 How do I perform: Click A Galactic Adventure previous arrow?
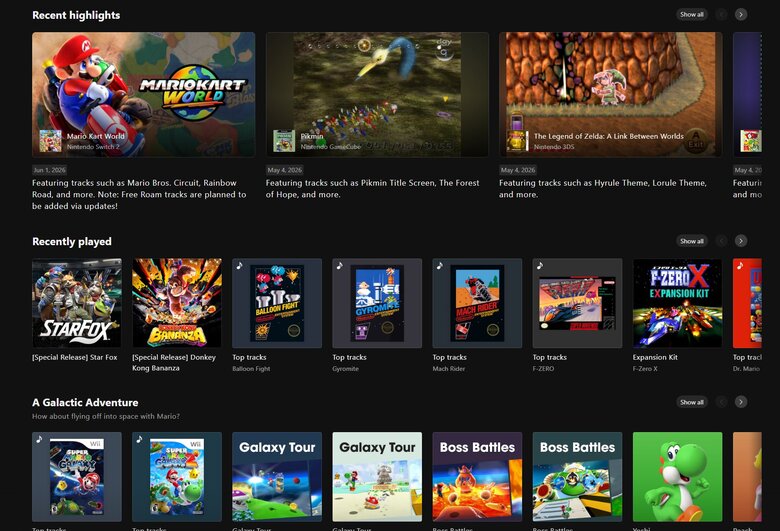pos(721,402)
